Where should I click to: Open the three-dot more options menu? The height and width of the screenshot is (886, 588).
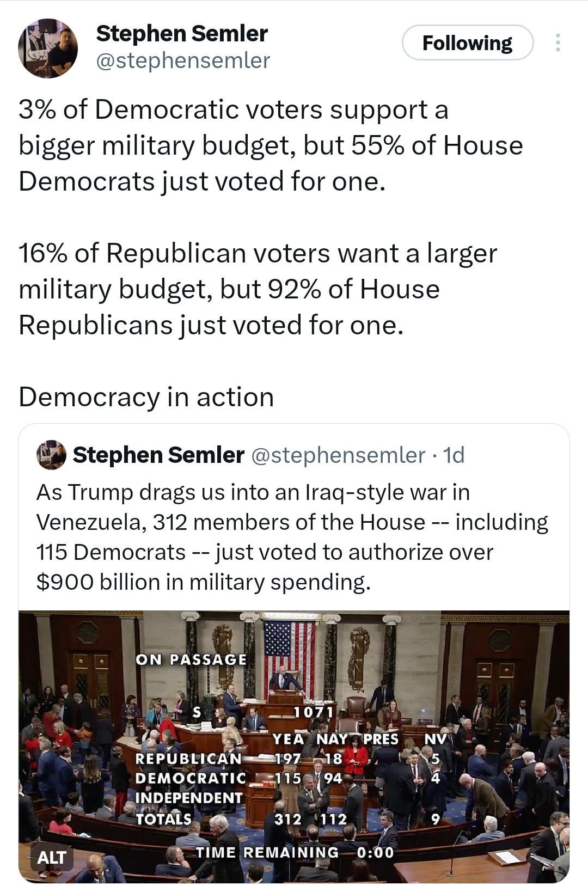click(557, 43)
